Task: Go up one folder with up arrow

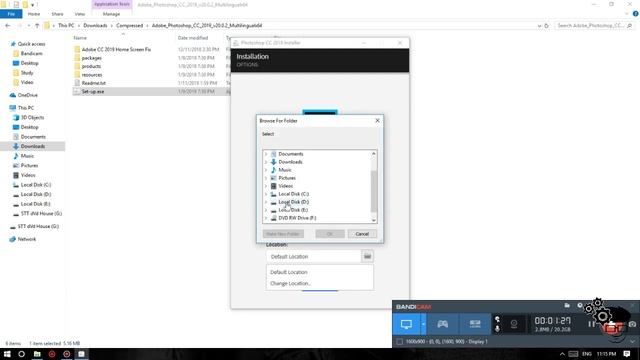Action: pyautogui.click(x=37, y=25)
